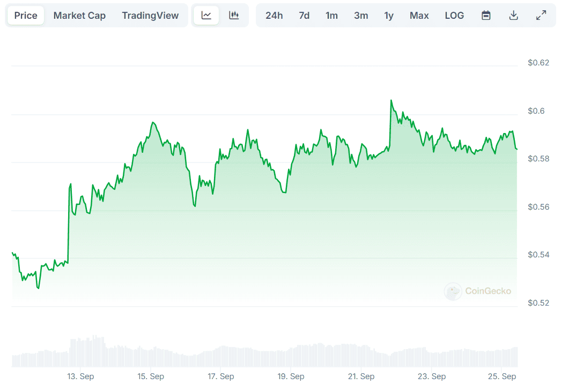The image size is (561, 392).
Task: Switch to the Market Cap tab
Action: (x=79, y=16)
